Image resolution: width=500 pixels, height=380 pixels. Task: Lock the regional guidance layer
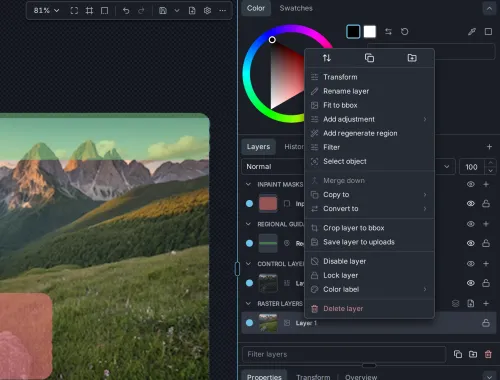point(486,243)
